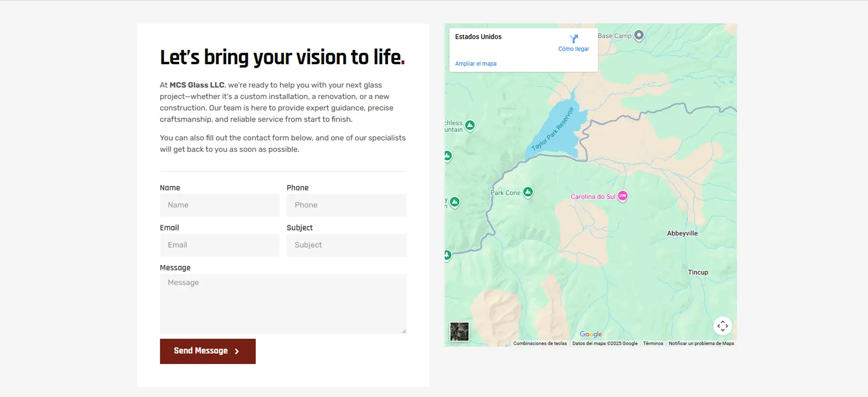Grab the Message textarea resize handle
The height and width of the screenshot is (397, 868).
[404, 331]
